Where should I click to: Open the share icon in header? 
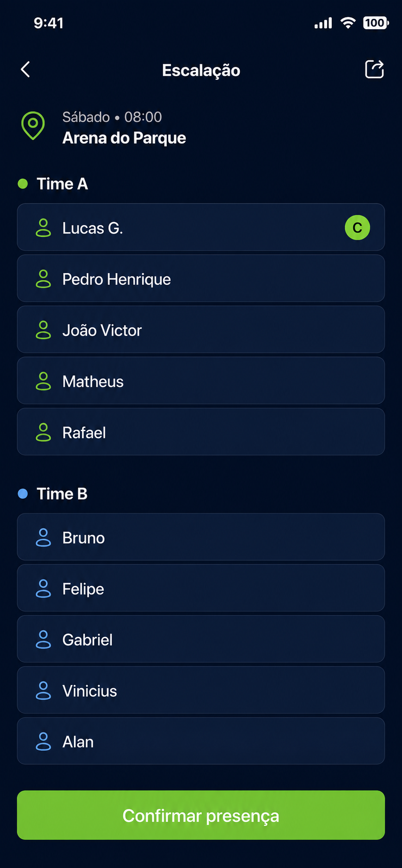pos(375,69)
